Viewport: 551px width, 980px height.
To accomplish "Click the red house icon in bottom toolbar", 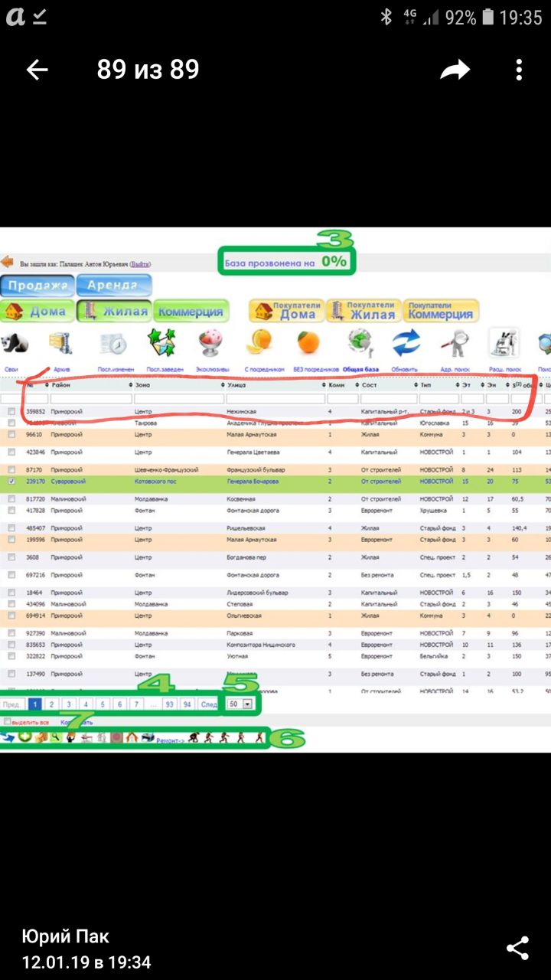I will click(x=131, y=738).
